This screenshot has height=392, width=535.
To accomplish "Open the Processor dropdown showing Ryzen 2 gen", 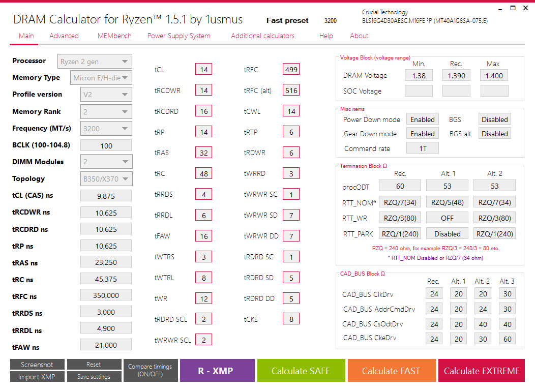I will [x=95, y=62].
